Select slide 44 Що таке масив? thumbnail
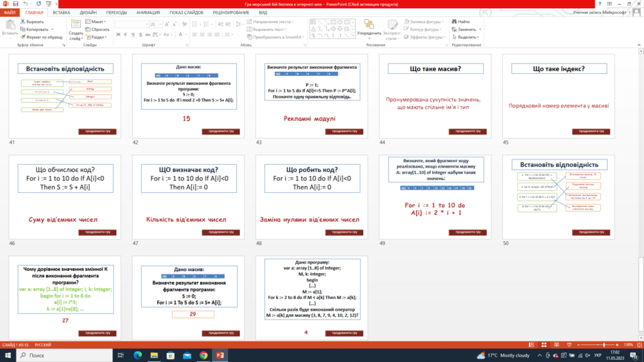The height and width of the screenshot is (362, 644). pos(435,96)
